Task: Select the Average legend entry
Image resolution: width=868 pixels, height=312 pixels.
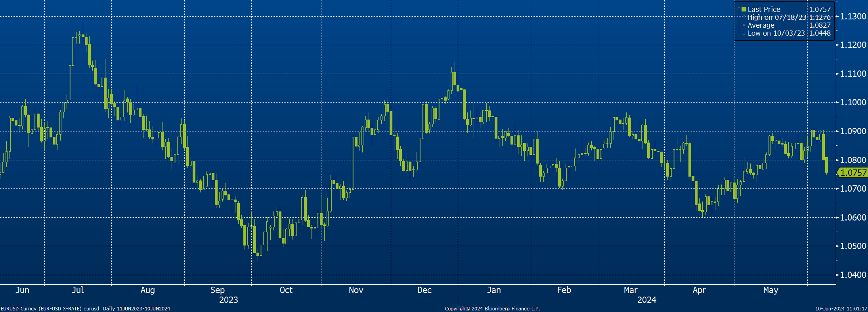Action: click(761, 25)
